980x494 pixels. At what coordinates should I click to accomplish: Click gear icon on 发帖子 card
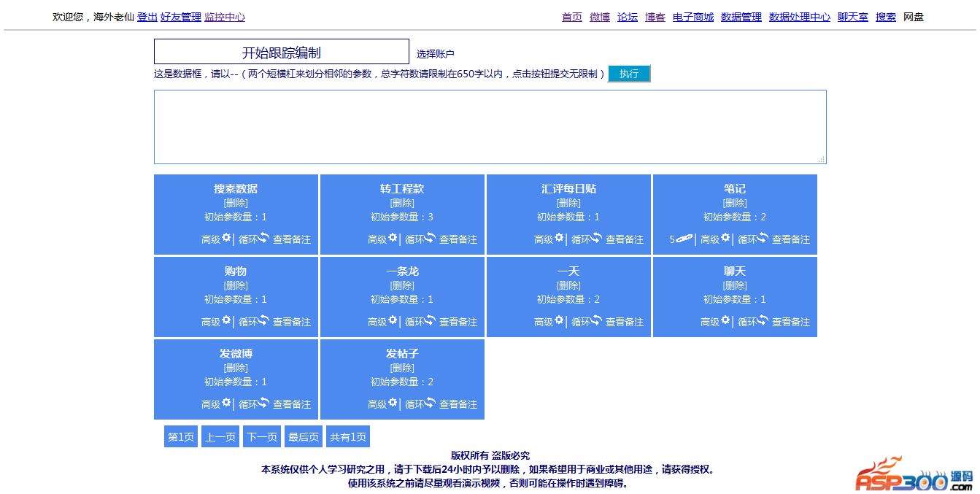click(x=393, y=403)
